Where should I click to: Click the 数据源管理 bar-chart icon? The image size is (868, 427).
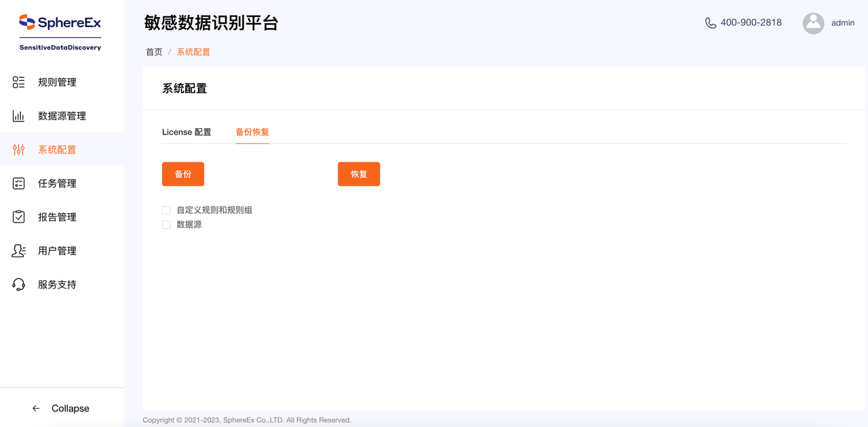pos(18,115)
